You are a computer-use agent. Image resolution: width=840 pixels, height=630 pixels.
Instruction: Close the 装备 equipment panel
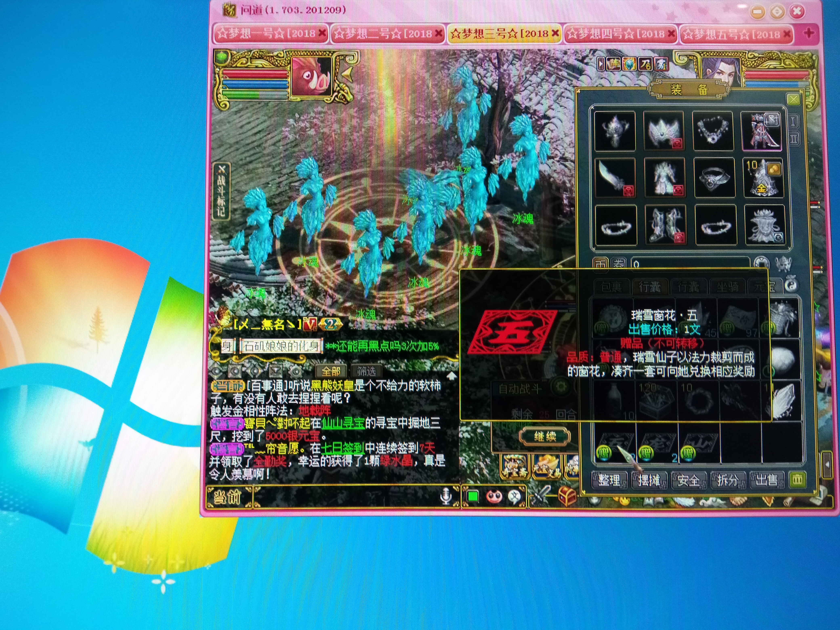tap(793, 100)
